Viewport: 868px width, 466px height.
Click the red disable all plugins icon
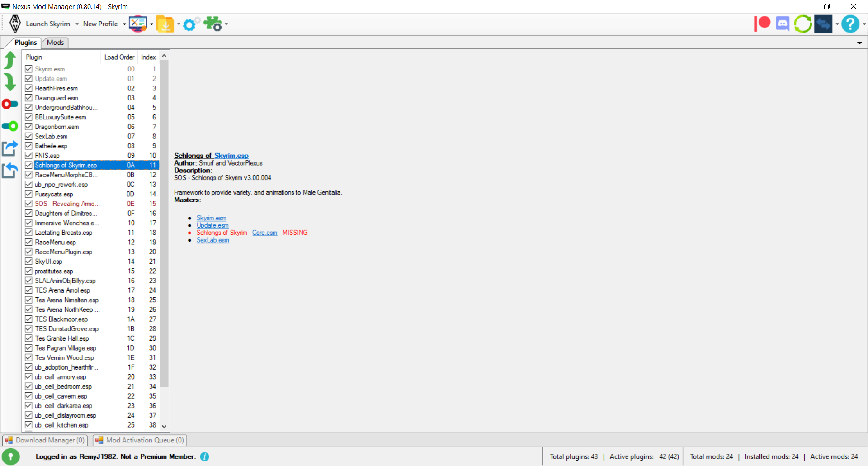10,105
